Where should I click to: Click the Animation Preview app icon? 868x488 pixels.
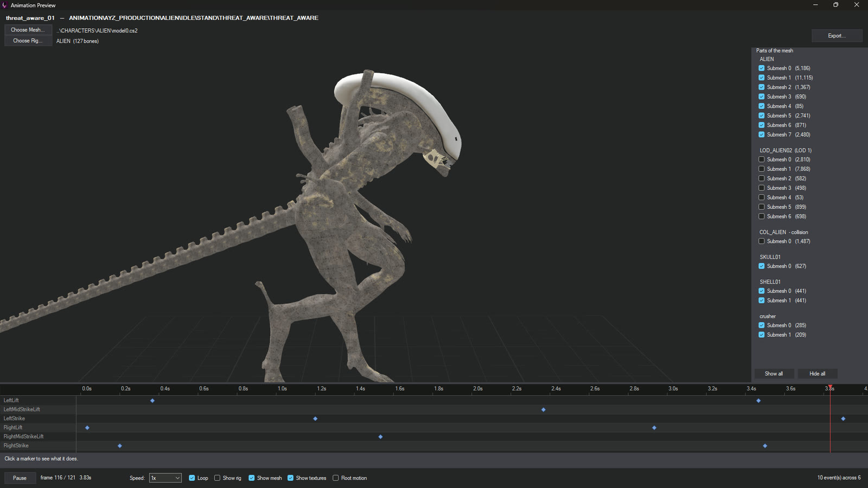pyautogui.click(x=5, y=5)
